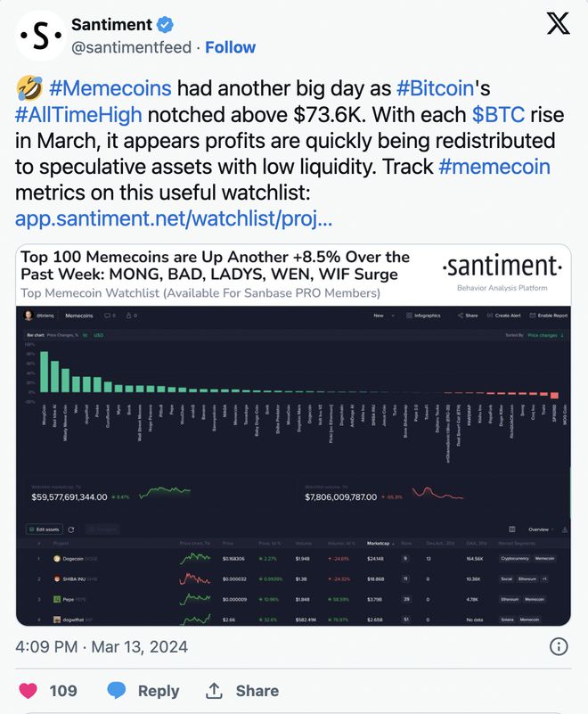The height and width of the screenshot is (714, 588).
Task: Click the tall MongCoin bar in chart
Action: (x=43, y=372)
